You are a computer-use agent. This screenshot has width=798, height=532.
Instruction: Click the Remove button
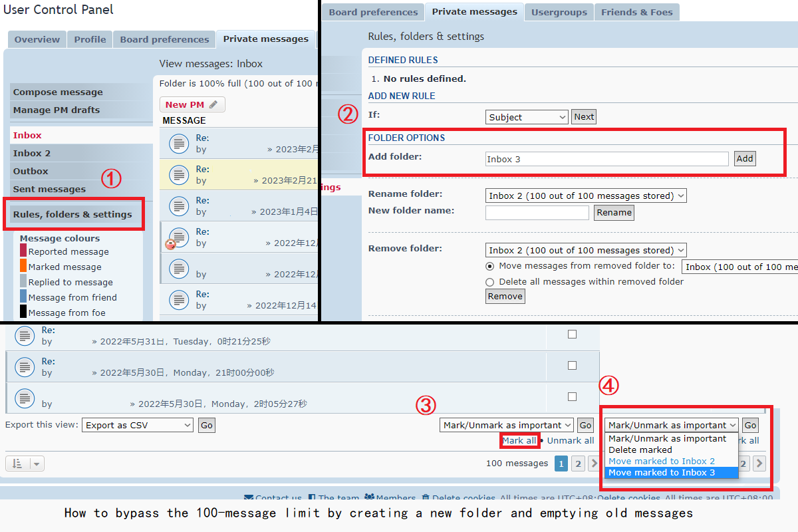(x=505, y=297)
